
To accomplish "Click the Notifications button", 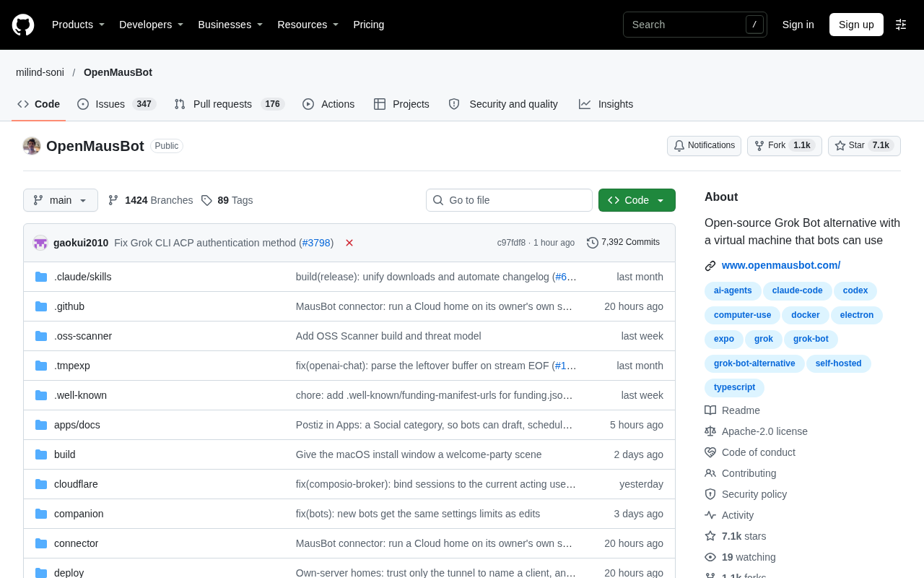I will pos(704,145).
